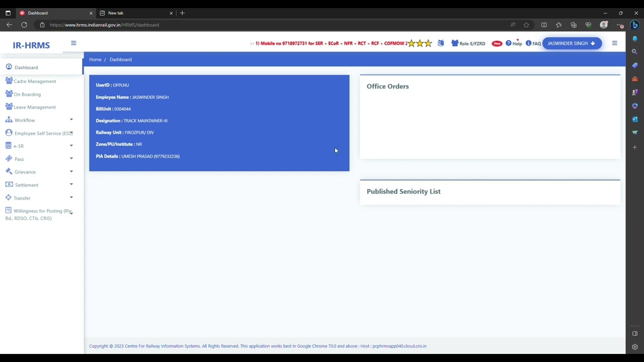Screen dimensions: 644x362
Task: Click the Edge sidebar notification bell
Action: tap(635, 38)
